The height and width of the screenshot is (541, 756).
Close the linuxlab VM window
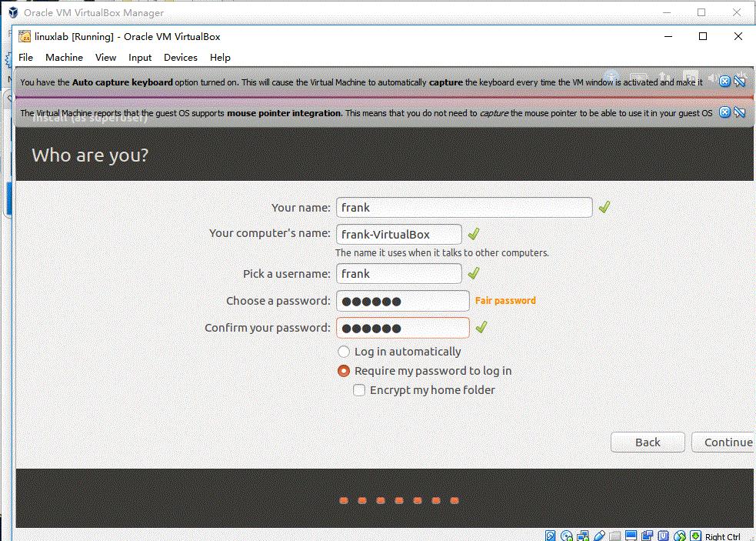coord(738,36)
